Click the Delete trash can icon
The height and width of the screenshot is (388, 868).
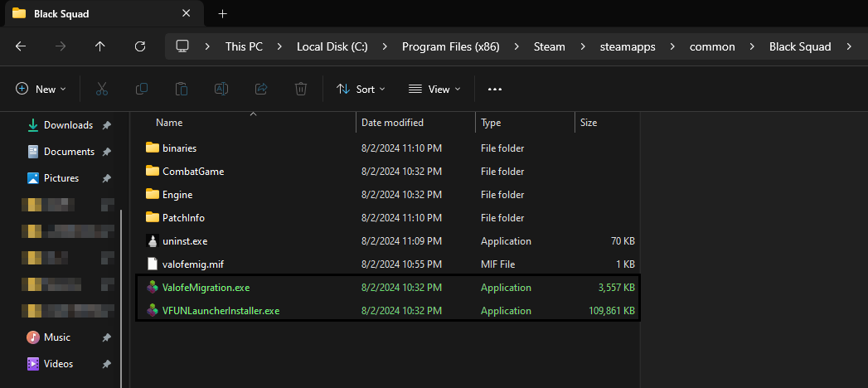pyautogui.click(x=301, y=89)
